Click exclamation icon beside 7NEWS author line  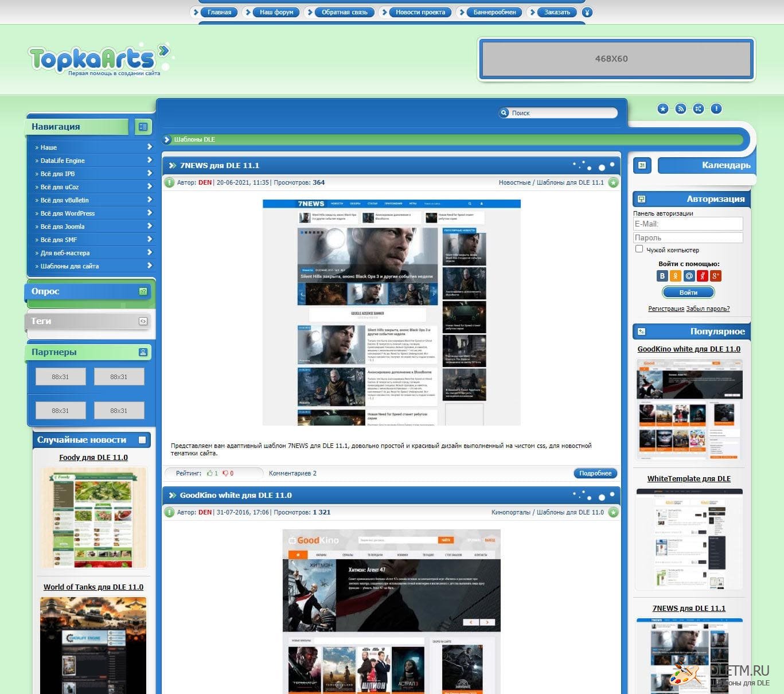[169, 182]
